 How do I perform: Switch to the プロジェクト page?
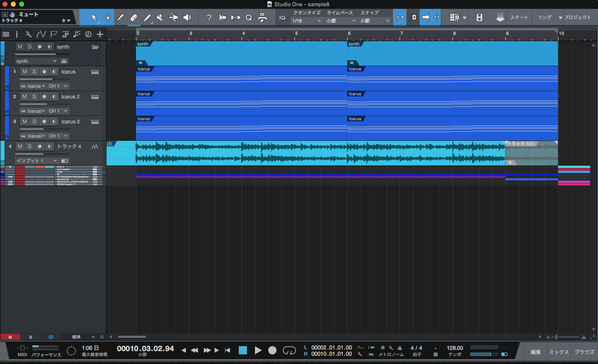pos(577,17)
